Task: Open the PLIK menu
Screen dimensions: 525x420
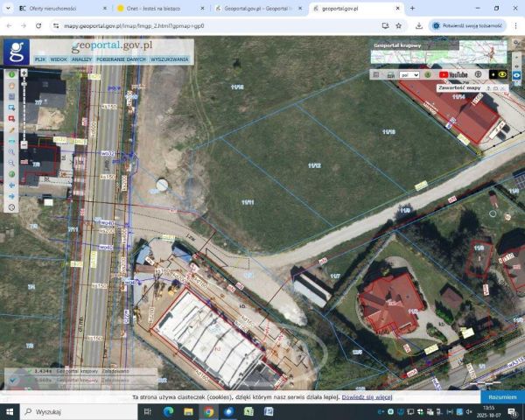Action: [x=40, y=59]
